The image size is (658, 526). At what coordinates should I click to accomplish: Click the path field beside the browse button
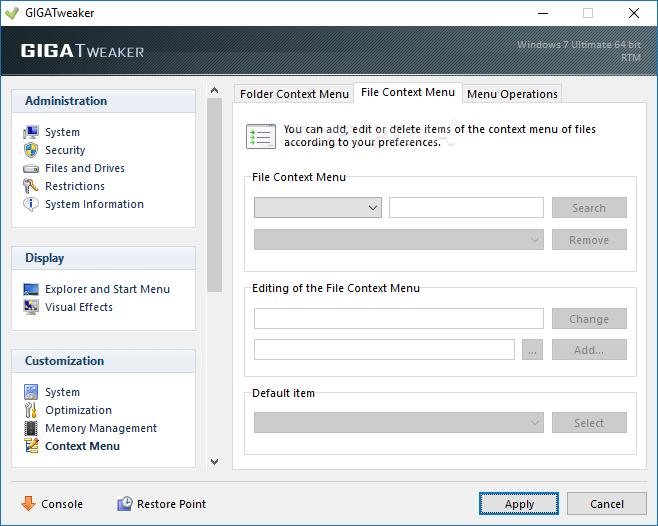pos(384,350)
